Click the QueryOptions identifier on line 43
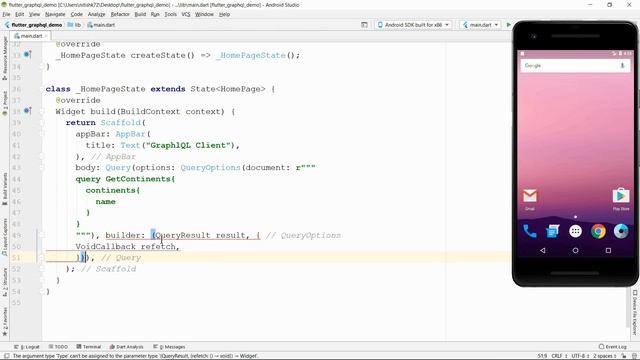Screen dimensions: 640x360 (211, 168)
